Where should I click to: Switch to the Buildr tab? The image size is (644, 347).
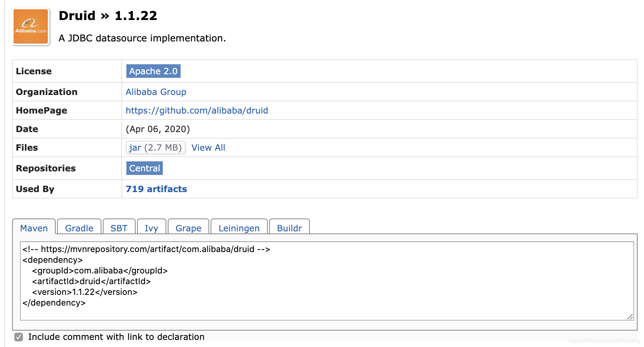pos(290,228)
